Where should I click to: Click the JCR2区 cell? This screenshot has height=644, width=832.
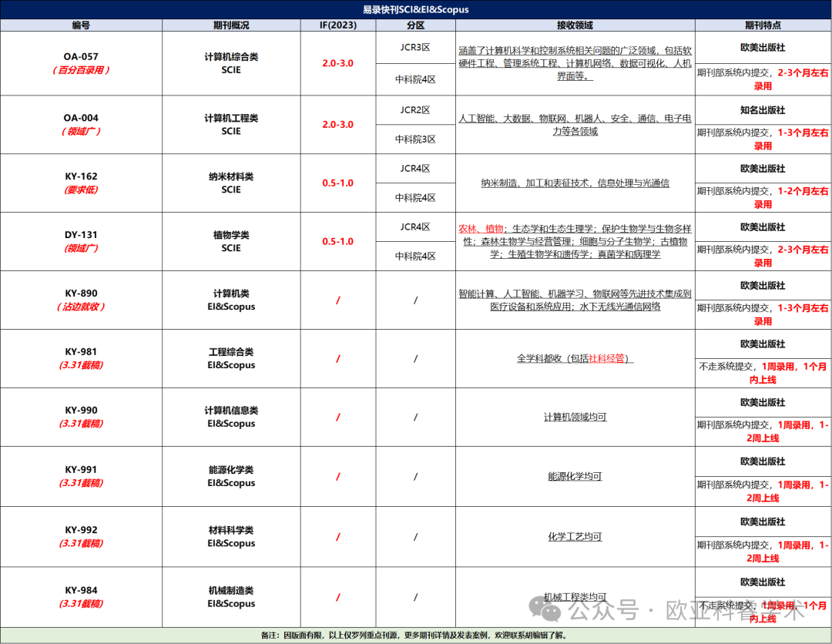point(415,110)
